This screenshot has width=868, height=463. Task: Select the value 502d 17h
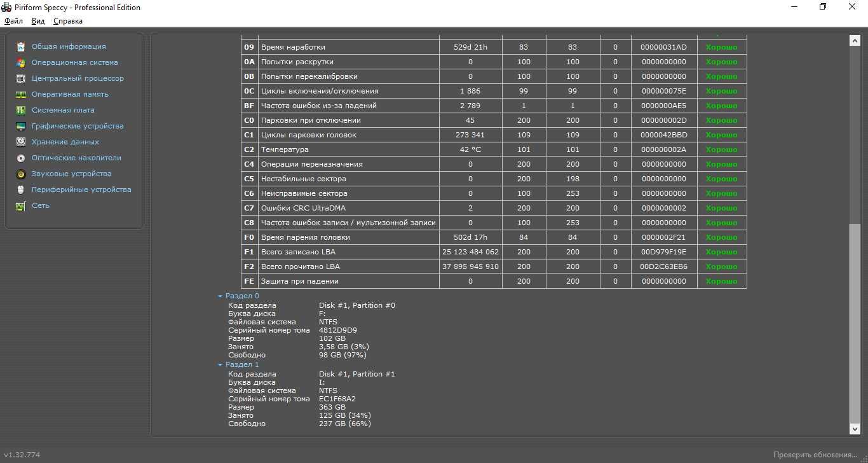tap(470, 237)
